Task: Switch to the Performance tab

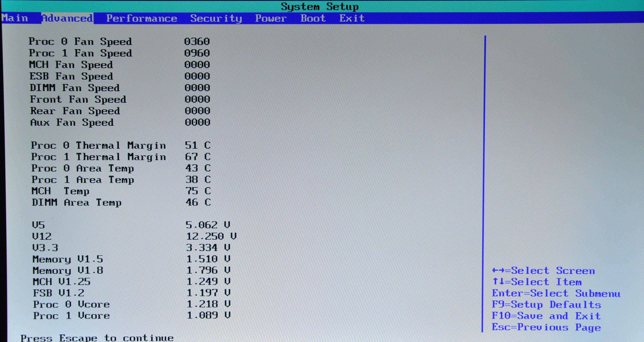Action: click(141, 18)
